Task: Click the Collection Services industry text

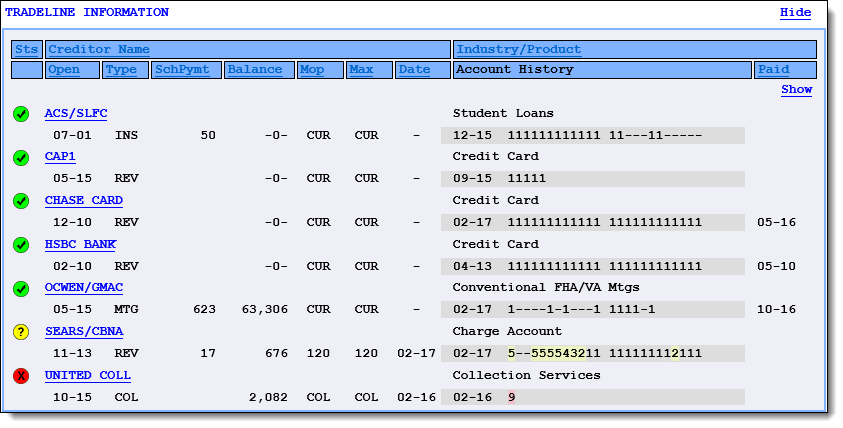Action: [526, 375]
